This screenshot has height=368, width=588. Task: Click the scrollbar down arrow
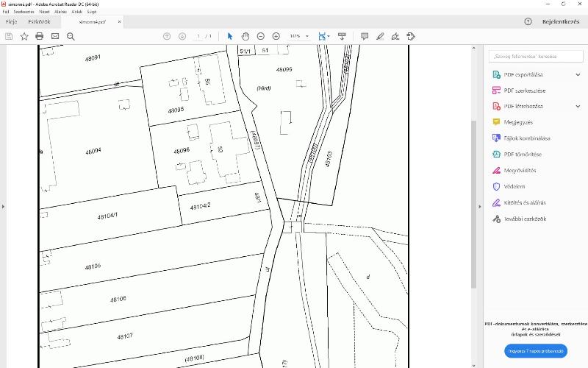(473, 365)
